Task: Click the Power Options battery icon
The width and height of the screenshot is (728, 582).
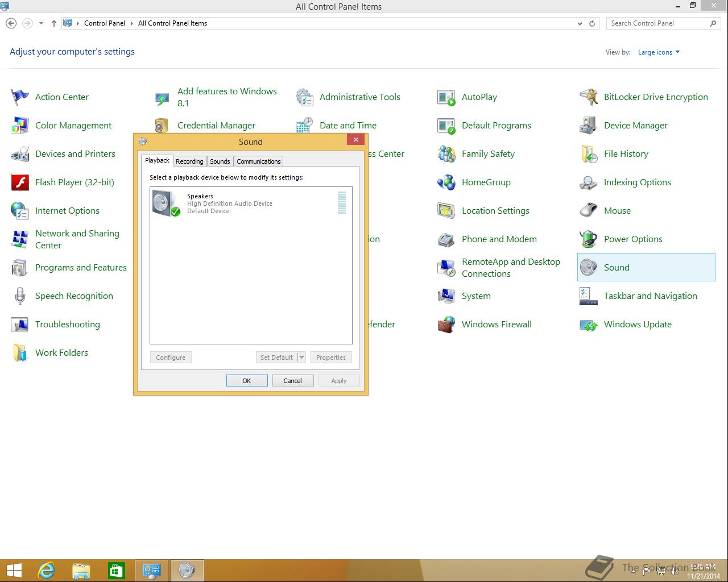Action: click(589, 239)
